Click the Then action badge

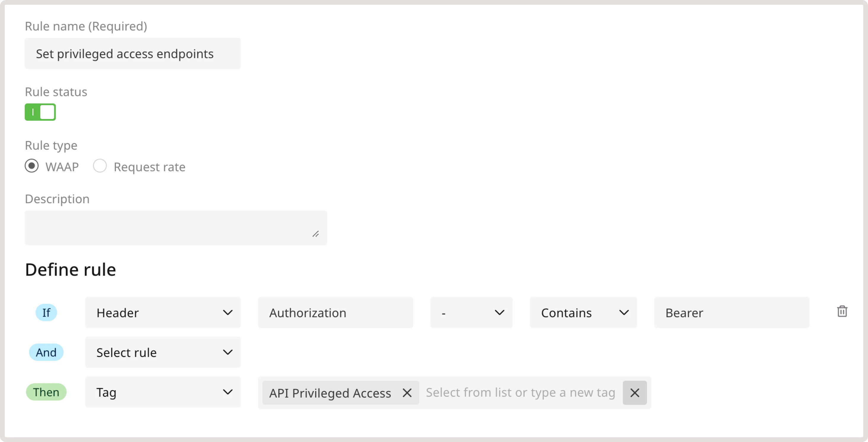pyautogui.click(x=46, y=392)
